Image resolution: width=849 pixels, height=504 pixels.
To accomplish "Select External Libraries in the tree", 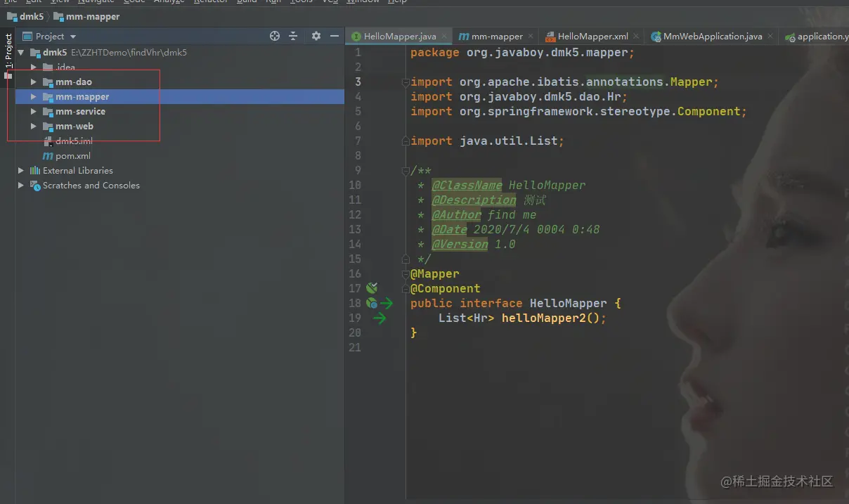I will (x=77, y=171).
